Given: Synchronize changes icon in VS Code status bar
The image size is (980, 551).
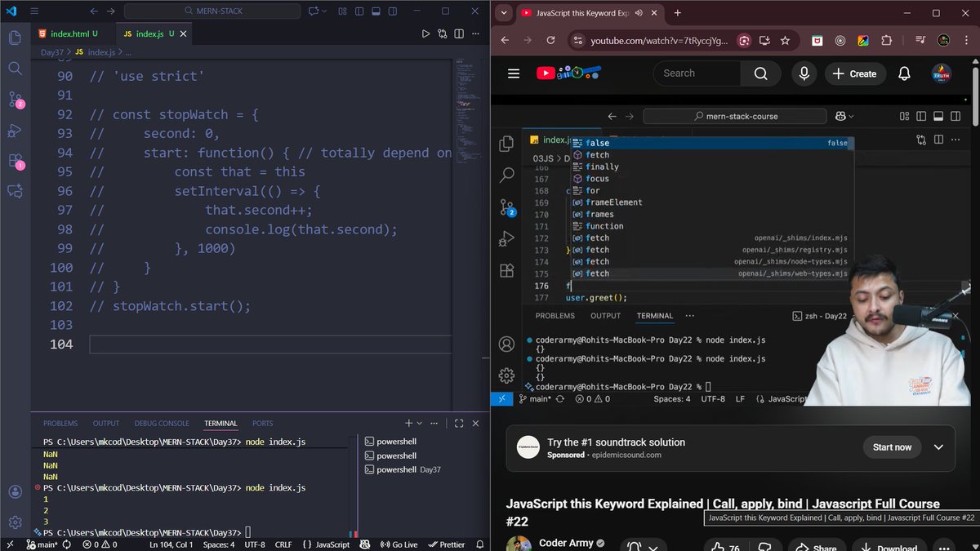Looking at the screenshot, I should coord(66,544).
